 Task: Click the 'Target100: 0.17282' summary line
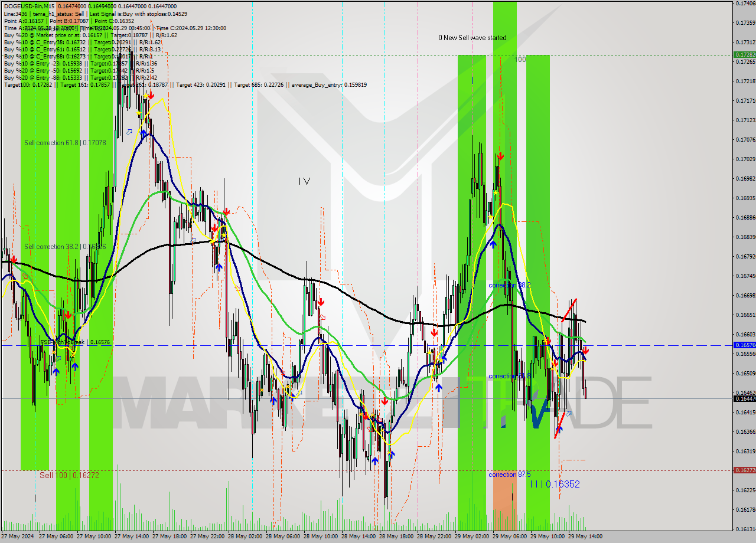pyautogui.click(x=185, y=85)
